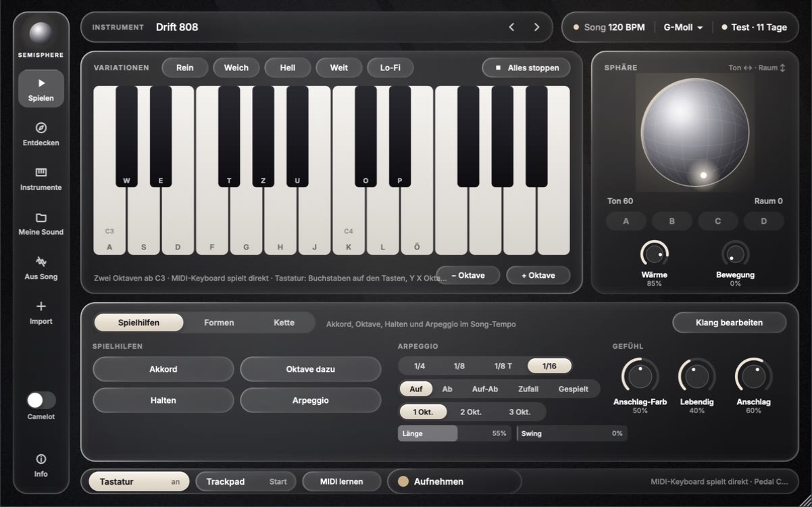This screenshot has height=507, width=812.
Task: Open the Aus Song waveform section
Action: pyautogui.click(x=41, y=268)
